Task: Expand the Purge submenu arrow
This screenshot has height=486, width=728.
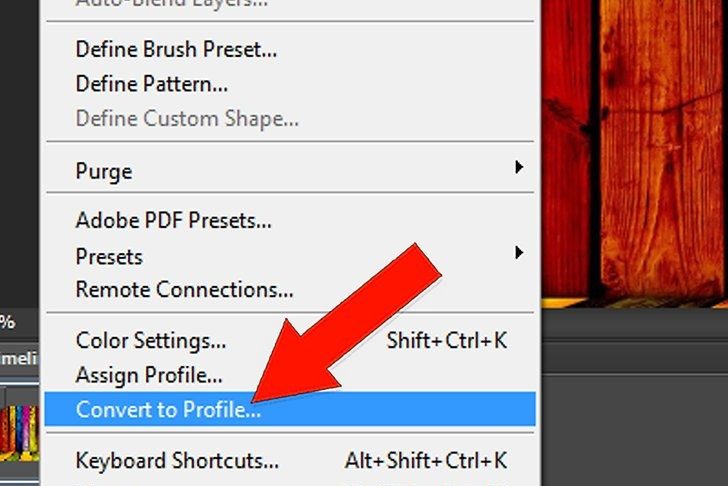Action: tap(519, 168)
